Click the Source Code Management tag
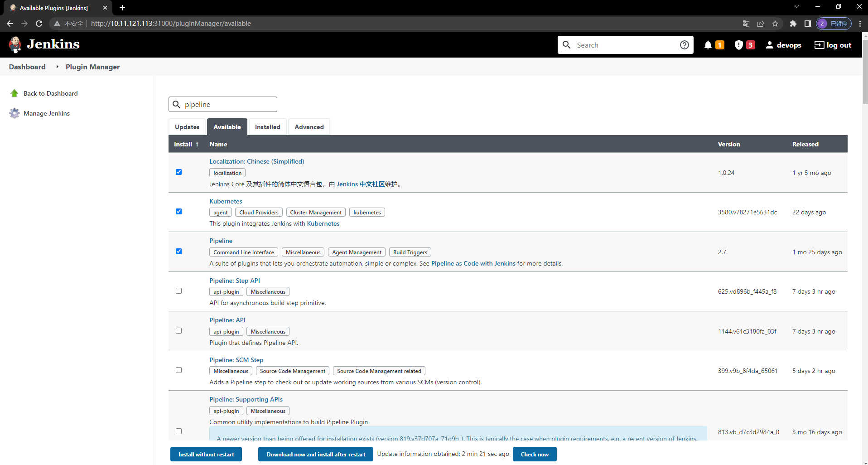 tap(293, 371)
